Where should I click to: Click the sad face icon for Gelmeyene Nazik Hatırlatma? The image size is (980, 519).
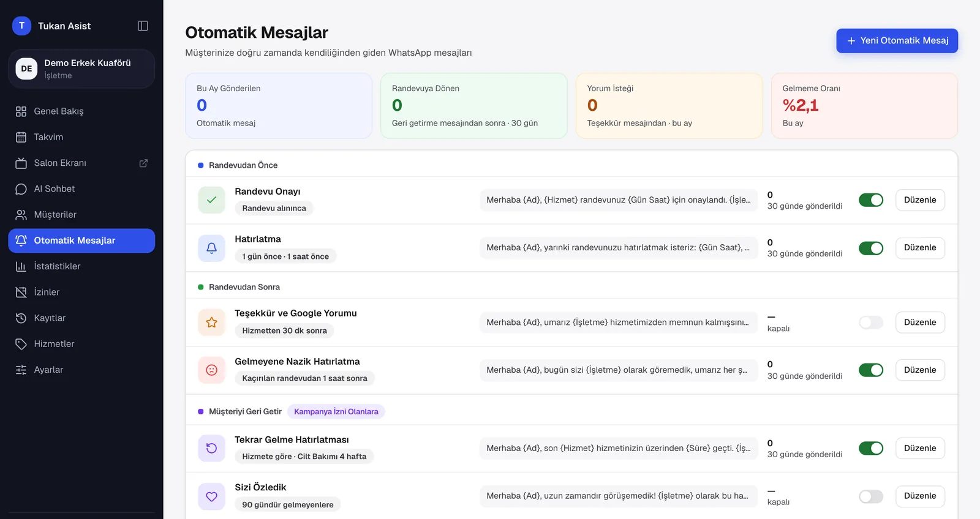[x=211, y=370]
